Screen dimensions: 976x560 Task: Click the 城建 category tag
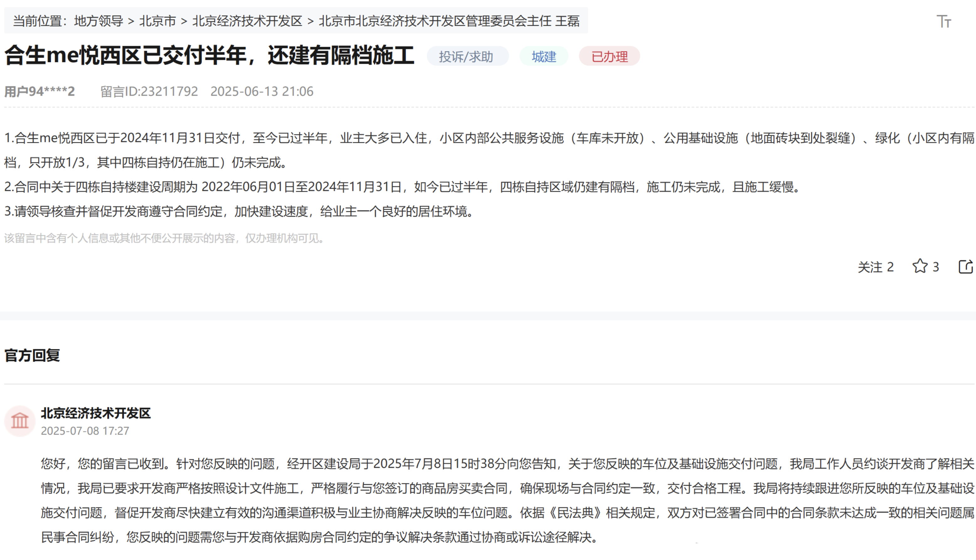[544, 56]
